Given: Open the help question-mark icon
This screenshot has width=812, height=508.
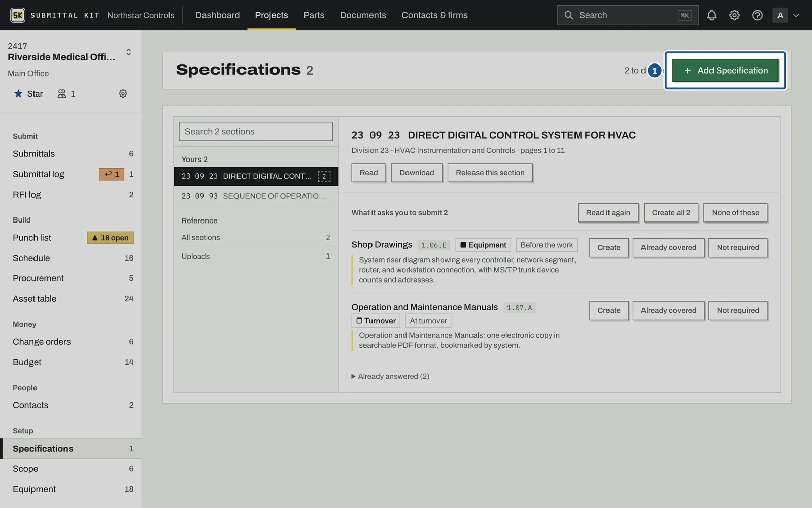Looking at the screenshot, I should [x=757, y=15].
